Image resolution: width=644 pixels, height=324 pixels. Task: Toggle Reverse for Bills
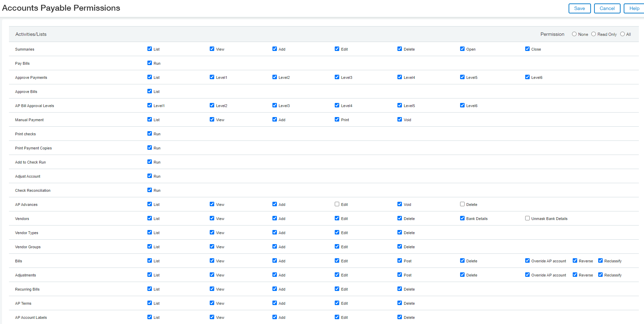pos(575,261)
